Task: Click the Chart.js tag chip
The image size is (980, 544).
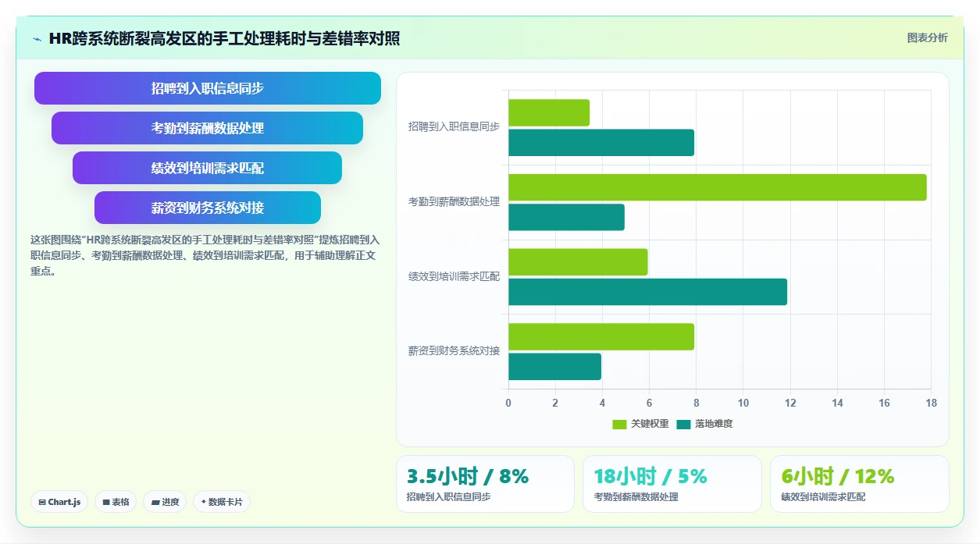Action: click(59, 502)
